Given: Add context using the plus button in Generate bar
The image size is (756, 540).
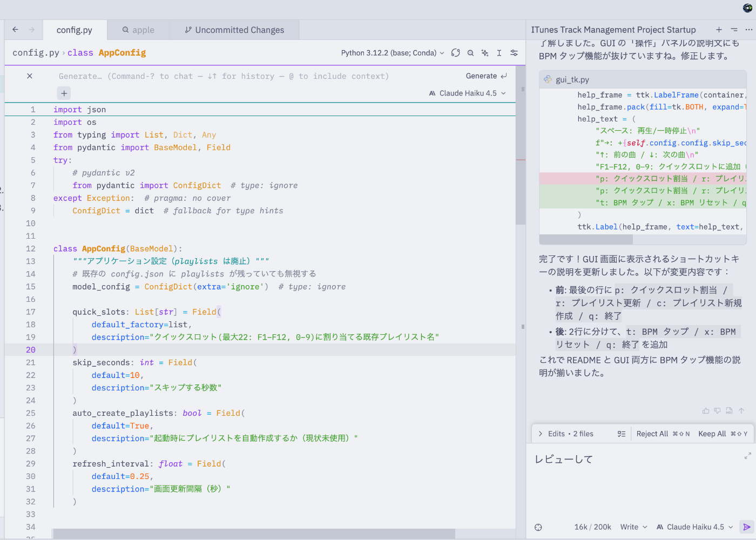Looking at the screenshot, I should 64,93.
